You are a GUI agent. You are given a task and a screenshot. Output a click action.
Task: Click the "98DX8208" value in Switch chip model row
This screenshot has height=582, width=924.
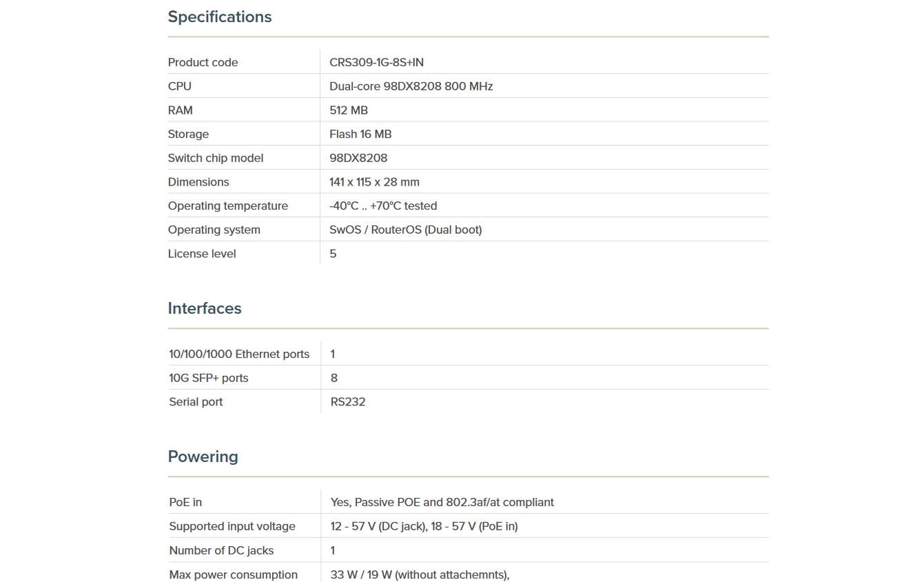[x=358, y=158]
